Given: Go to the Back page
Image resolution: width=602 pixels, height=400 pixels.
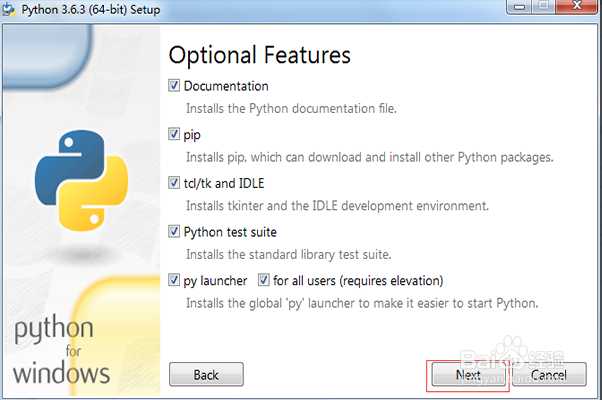Looking at the screenshot, I should coord(206,375).
